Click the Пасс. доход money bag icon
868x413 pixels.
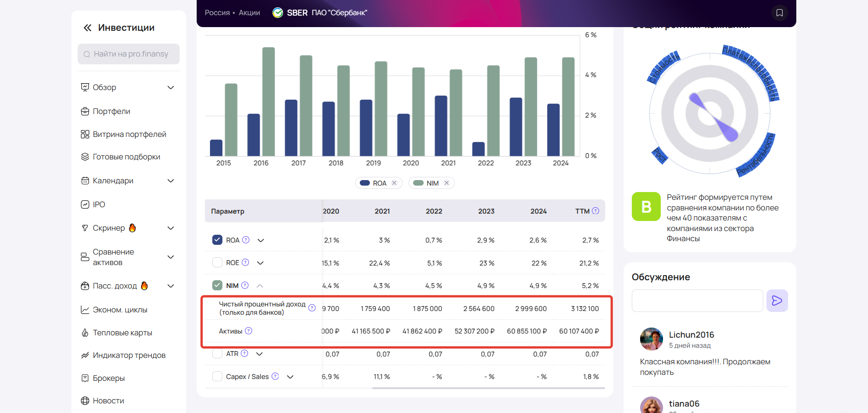tap(85, 286)
